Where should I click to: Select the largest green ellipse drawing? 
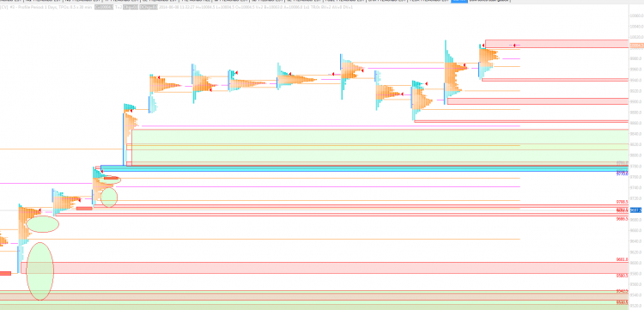pyautogui.click(x=39, y=271)
